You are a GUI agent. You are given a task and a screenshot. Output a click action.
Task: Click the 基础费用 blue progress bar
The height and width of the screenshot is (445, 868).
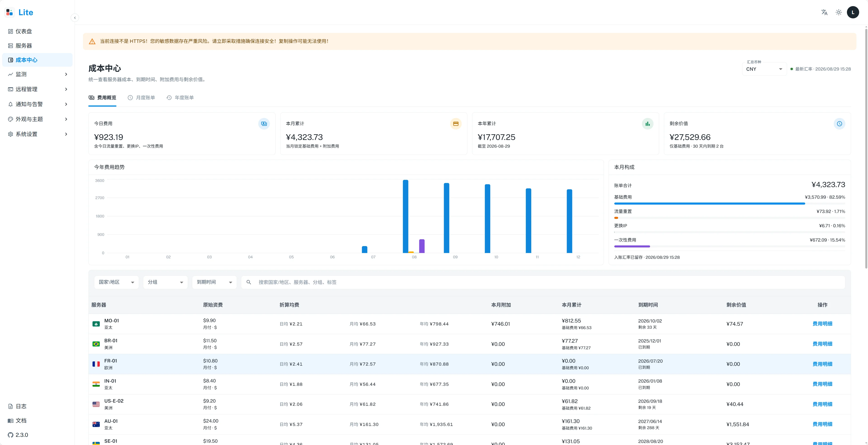[x=709, y=204]
